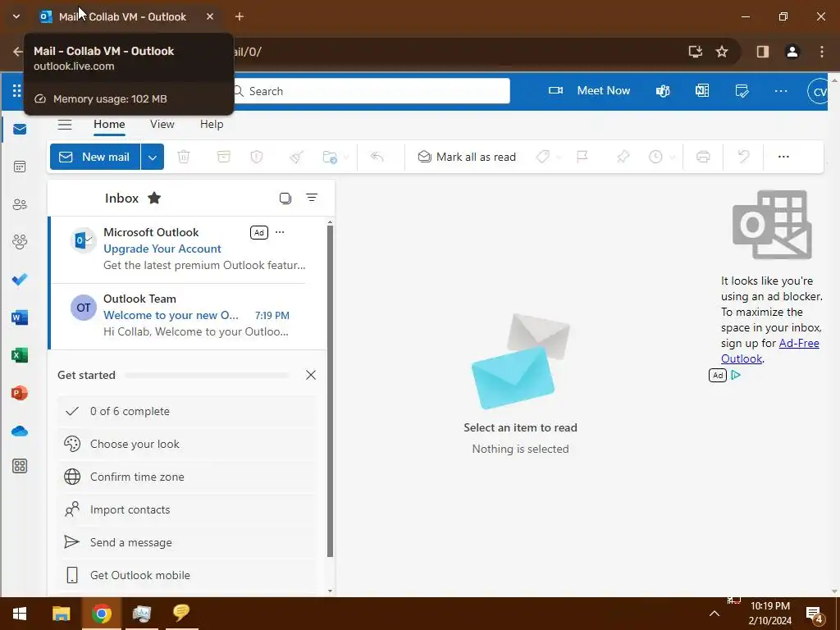Open Send a message setup step
The width and height of the screenshot is (840, 630).
tap(186, 542)
